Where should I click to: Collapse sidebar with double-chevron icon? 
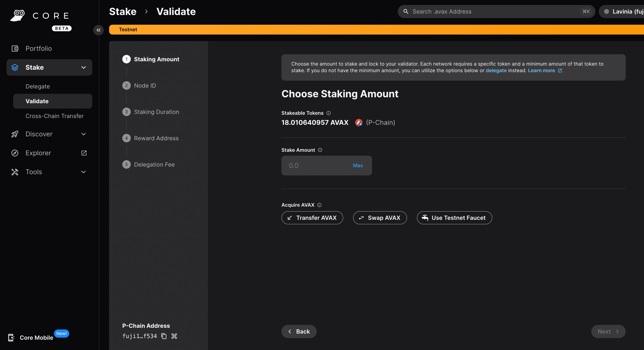98,30
